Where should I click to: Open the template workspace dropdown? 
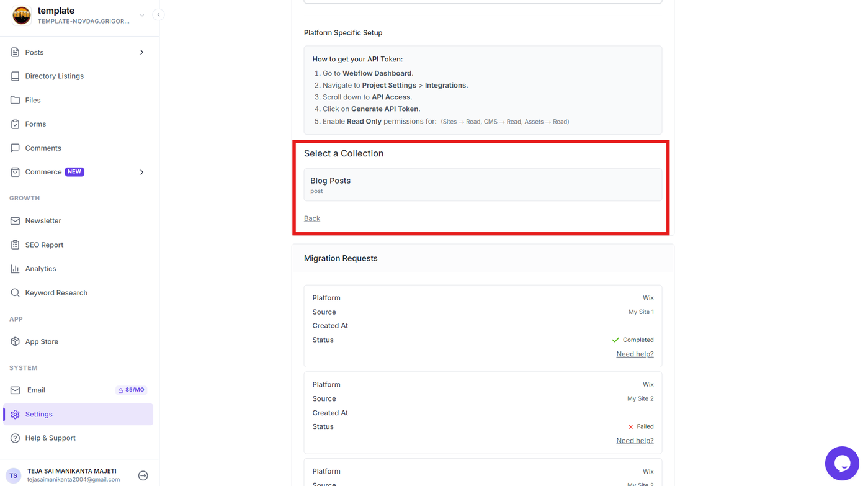(142, 16)
